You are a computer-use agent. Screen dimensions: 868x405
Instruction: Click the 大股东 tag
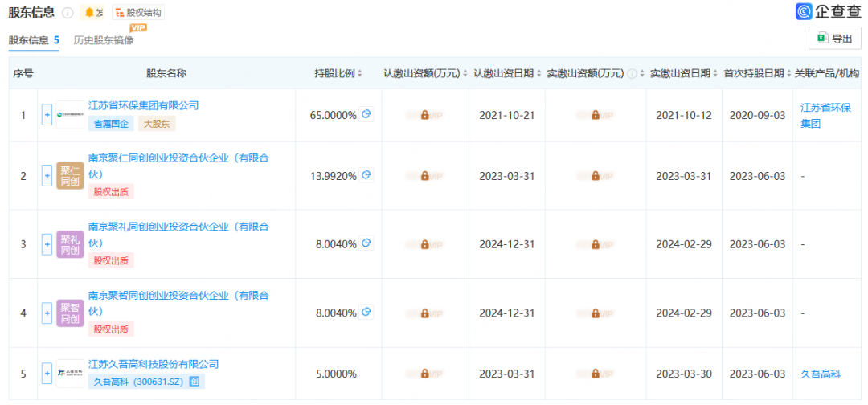click(x=157, y=124)
